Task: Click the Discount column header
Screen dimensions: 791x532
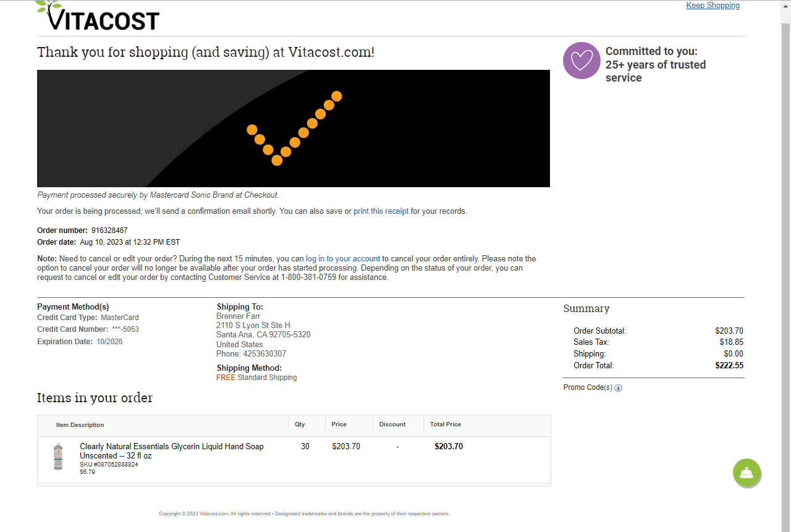Action: 392,424
